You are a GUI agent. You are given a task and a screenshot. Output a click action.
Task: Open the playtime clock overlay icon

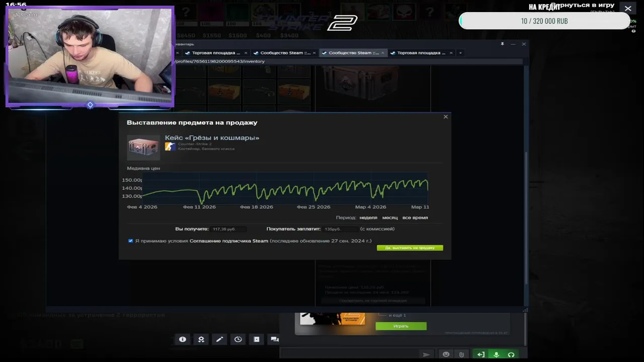click(x=238, y=339)
